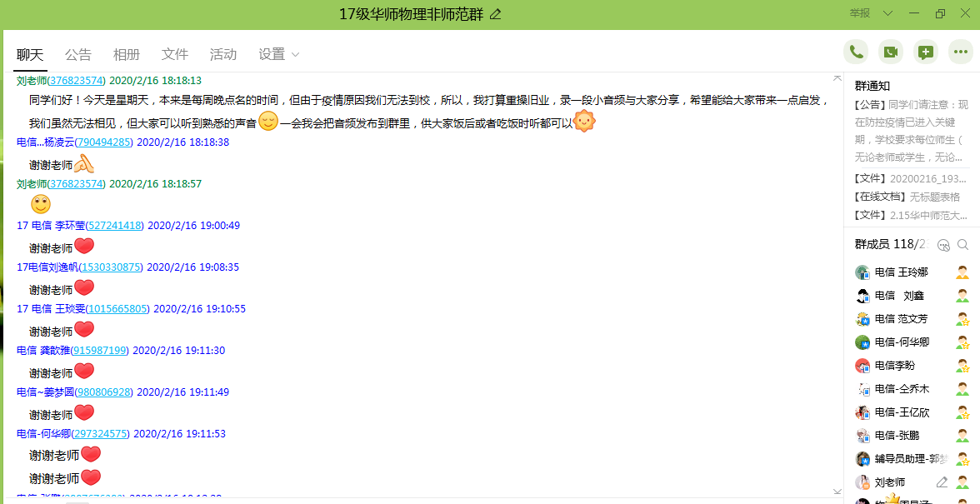The width and height of the screenshot is (980, 504).
Task: Open the more options ellipsis button
Action: 961,52
